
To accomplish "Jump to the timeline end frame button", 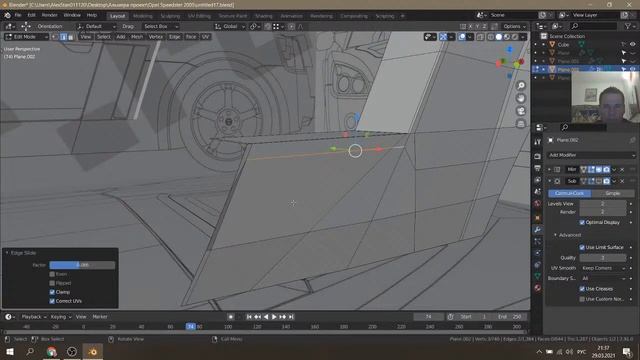I will point(291,317).
